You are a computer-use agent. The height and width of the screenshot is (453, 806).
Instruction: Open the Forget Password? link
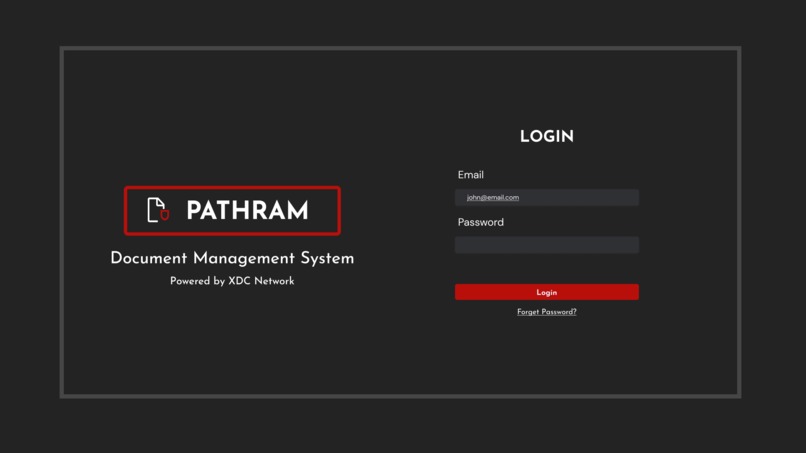[546, 312]
